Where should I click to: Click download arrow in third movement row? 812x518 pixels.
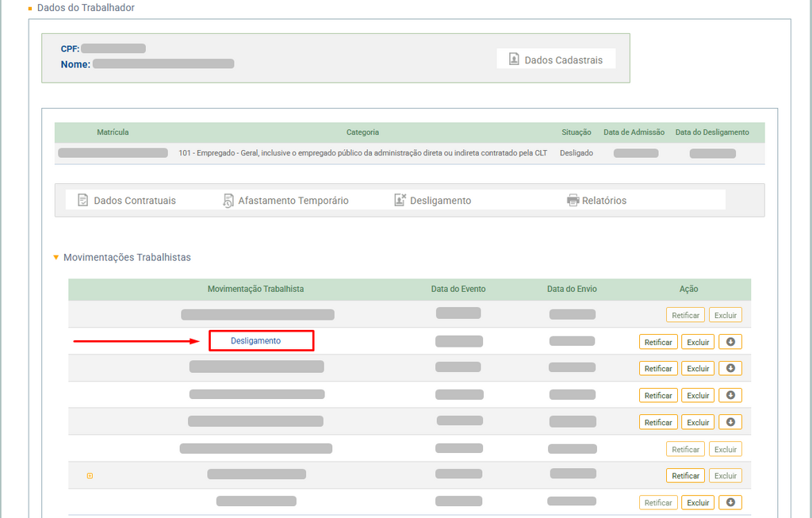[730, 368]
